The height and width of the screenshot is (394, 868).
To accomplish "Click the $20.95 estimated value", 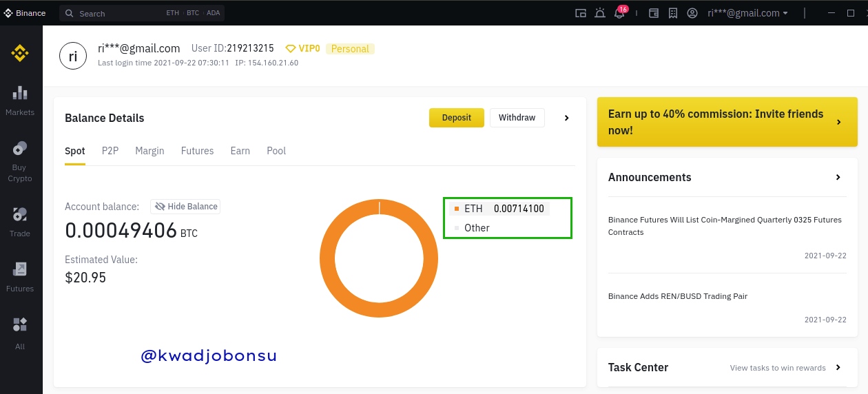I will point(85,278).
